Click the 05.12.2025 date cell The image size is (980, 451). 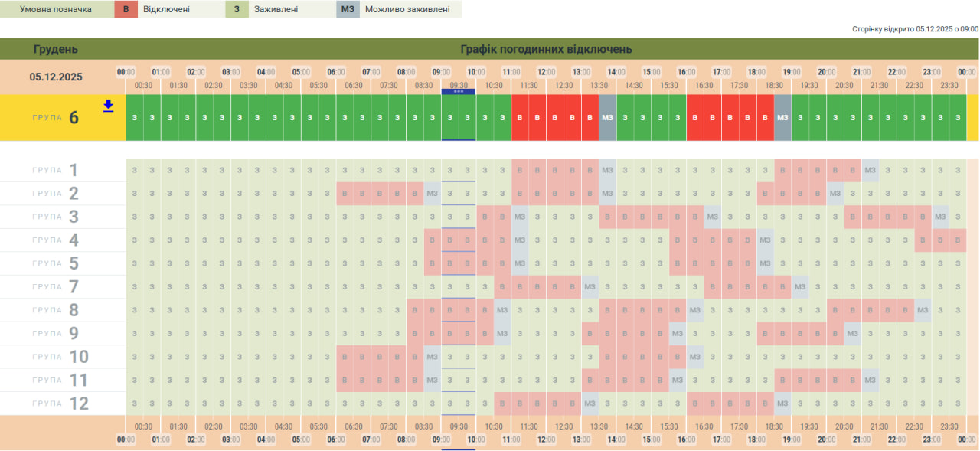(x=56, y=77)
